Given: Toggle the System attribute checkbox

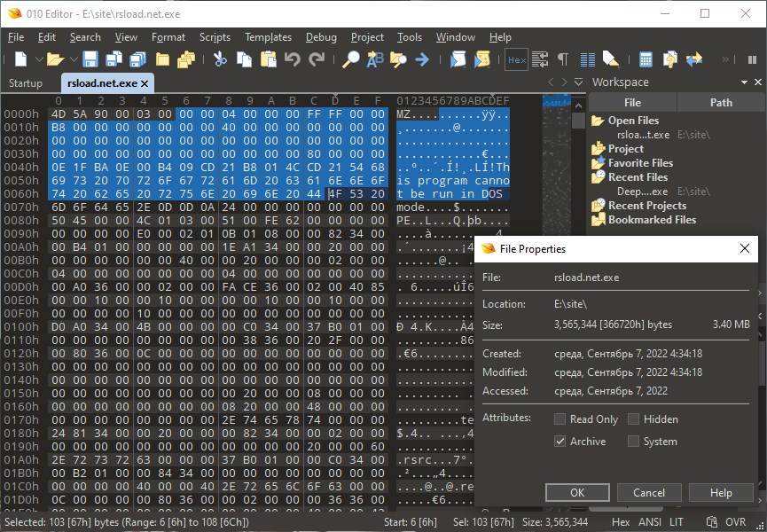Looking at the screenshot, I should 633,441.
